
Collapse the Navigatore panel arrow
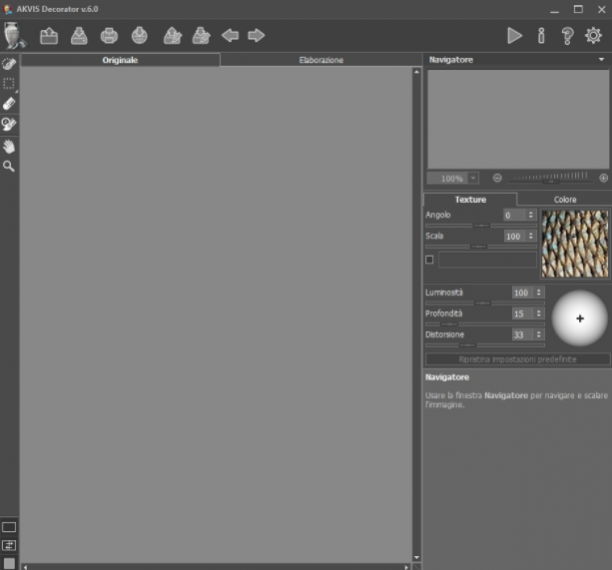coord(601,59)
